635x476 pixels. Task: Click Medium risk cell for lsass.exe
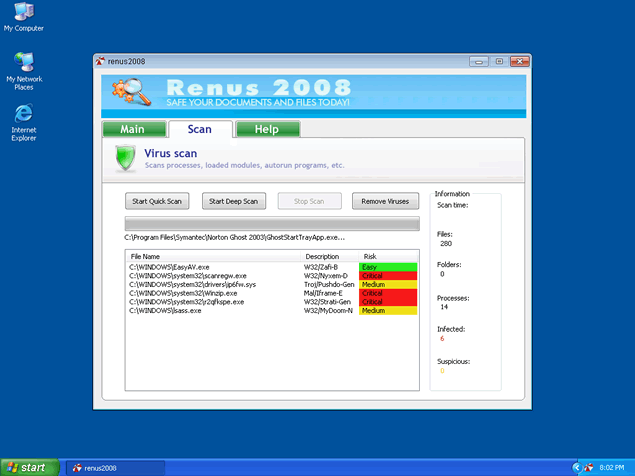pyautogui.click(x=388, y=310)
